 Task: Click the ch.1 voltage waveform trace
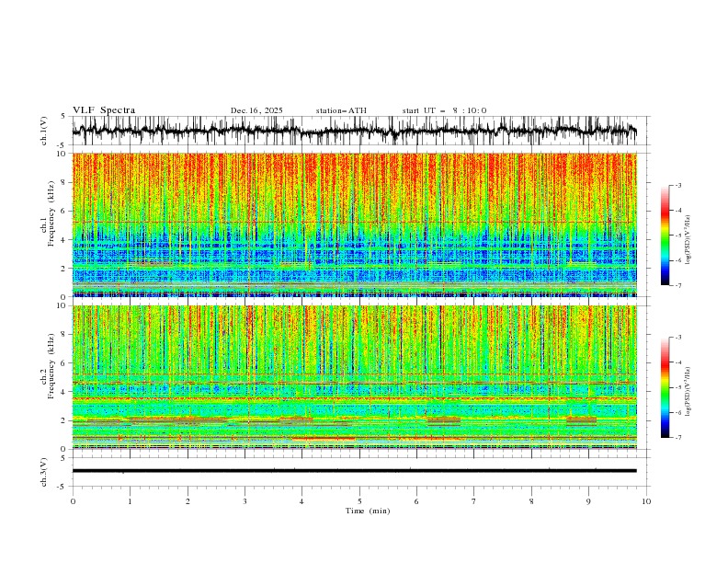click(x=355, y=131)
